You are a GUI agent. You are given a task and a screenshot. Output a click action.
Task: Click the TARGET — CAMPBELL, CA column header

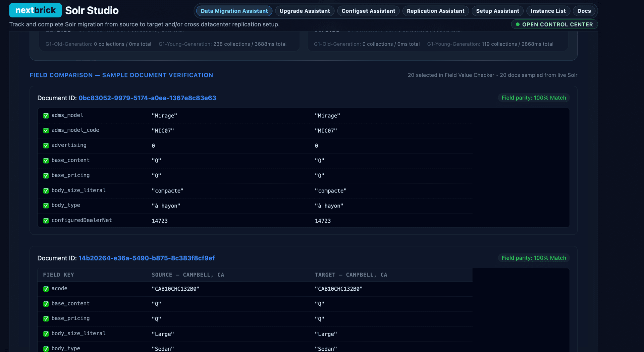point(351,275)
